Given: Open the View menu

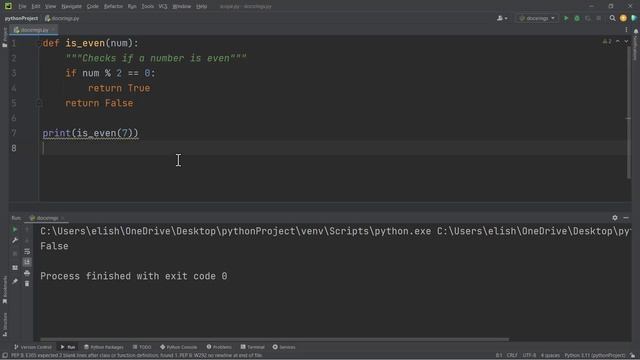Looking at the screenshot, I should click(50, 7).
